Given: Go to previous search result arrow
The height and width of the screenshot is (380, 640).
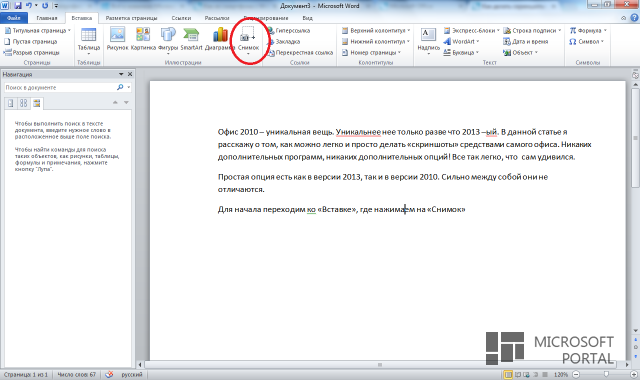Looking at the screenshot, I should pyautogui.click(x=115, y=102).
